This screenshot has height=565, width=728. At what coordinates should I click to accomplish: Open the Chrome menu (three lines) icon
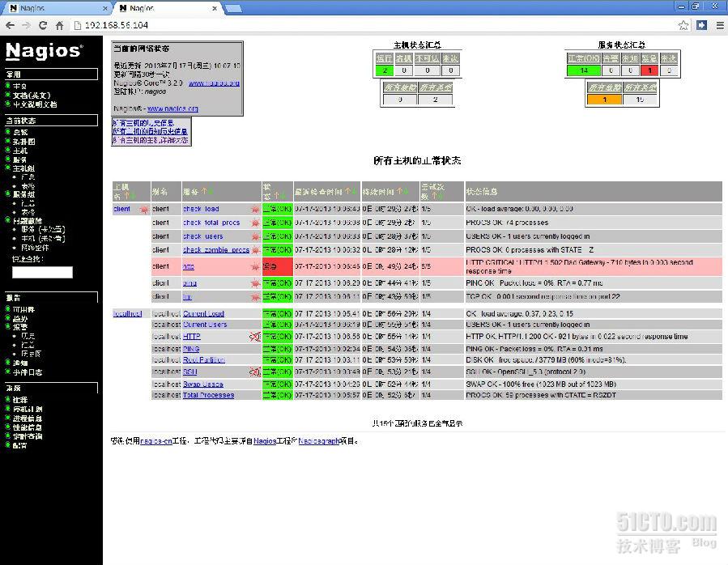pos(720,26)
